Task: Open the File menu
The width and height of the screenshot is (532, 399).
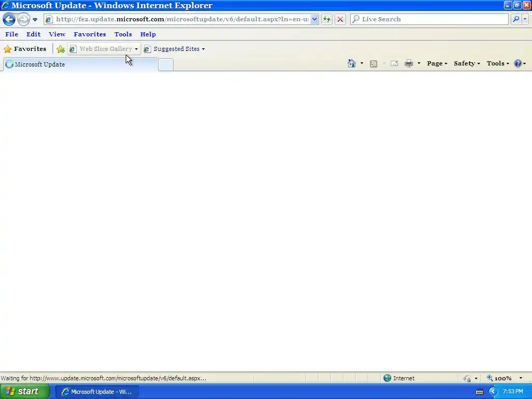Action: click(x=11, y=34)
